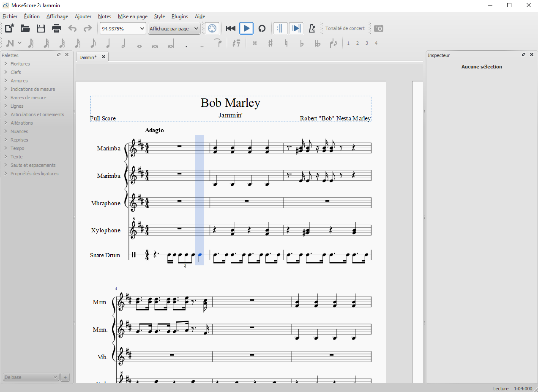Select the sharp accidental icon
This screenshot has height=392, width=538.
[270, 43]
